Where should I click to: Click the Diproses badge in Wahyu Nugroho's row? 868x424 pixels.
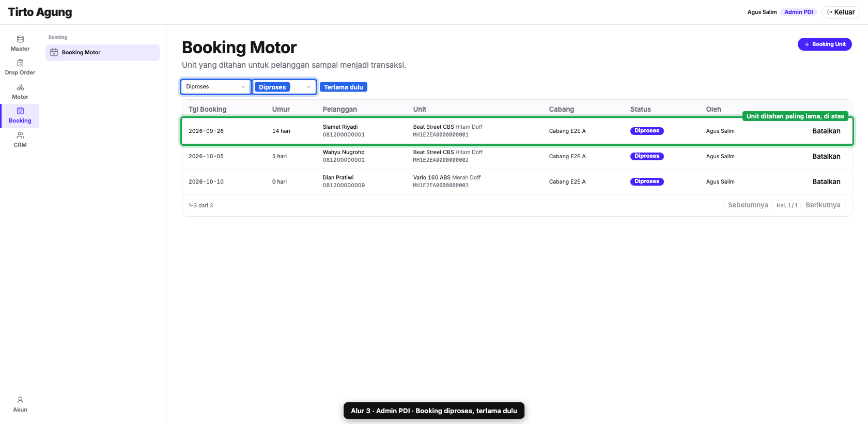(x=647, y=156)
